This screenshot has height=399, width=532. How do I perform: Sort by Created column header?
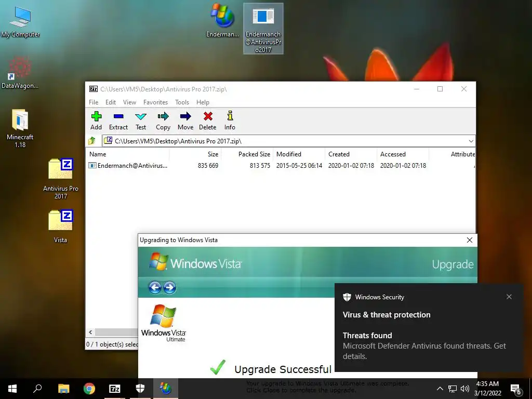click(x=351, y=154)
